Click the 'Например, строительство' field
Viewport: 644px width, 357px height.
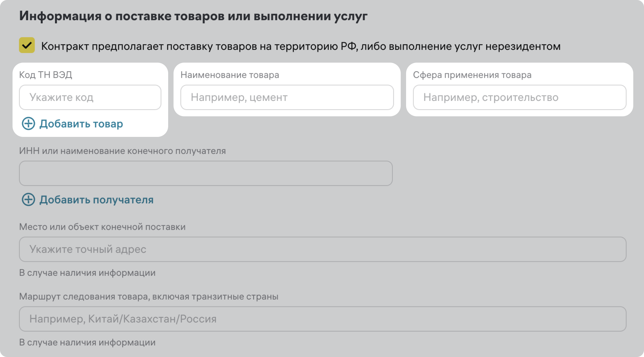[519, 97]
